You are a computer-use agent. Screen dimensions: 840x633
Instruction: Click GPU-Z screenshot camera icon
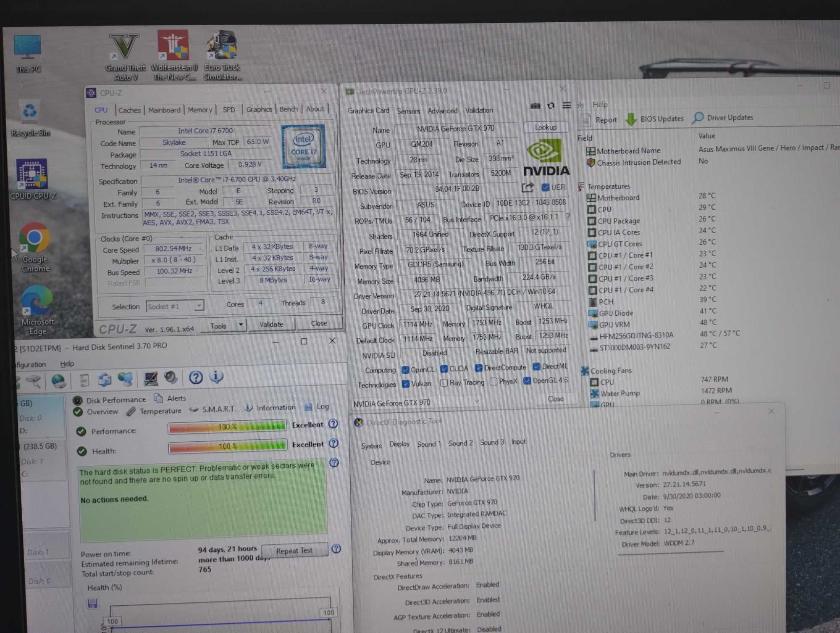[535, 106]
